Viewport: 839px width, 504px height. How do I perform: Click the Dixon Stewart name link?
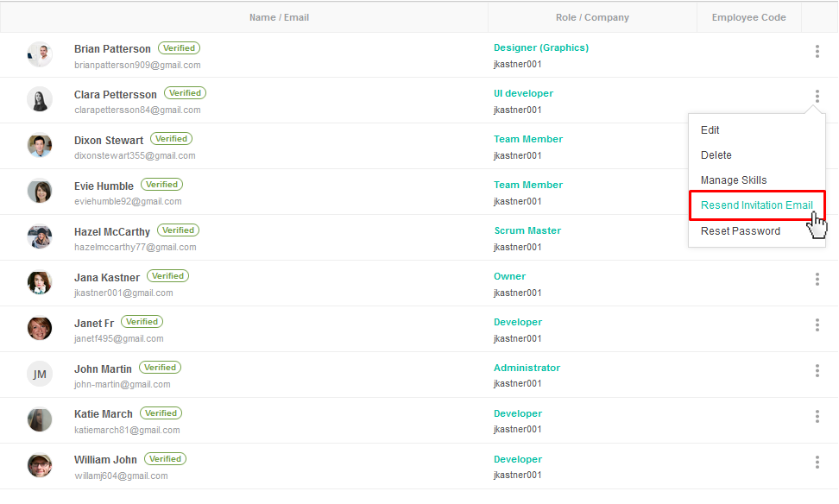[109, 141]
